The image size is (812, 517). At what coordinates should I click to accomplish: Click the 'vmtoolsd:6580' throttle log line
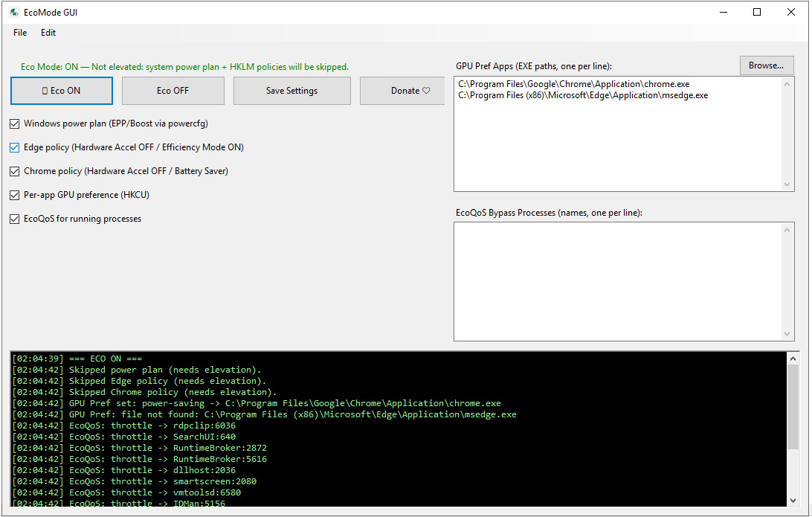pyautogui.click(x=126, y=492)
